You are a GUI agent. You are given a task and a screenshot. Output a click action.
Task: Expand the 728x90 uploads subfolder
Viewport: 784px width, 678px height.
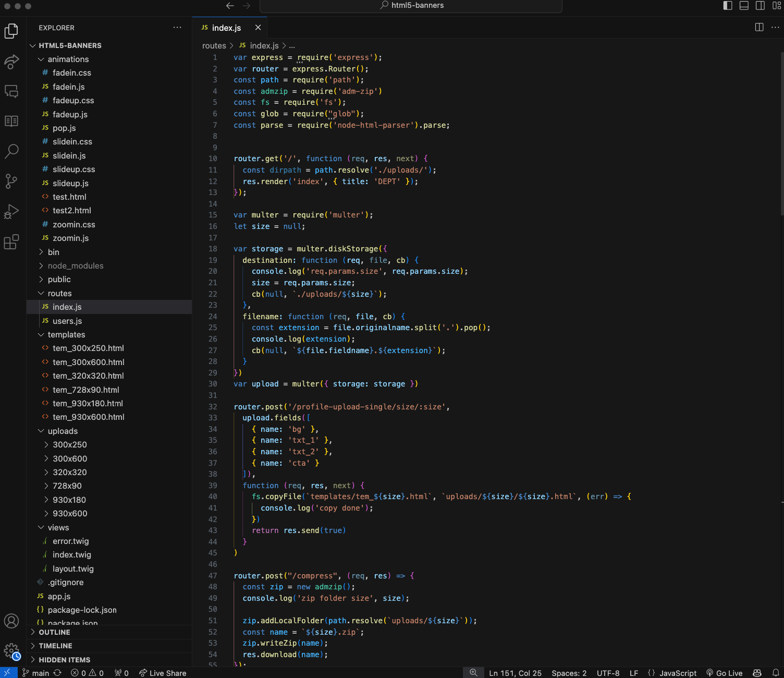pyautogui.click(x=109, y=486)
